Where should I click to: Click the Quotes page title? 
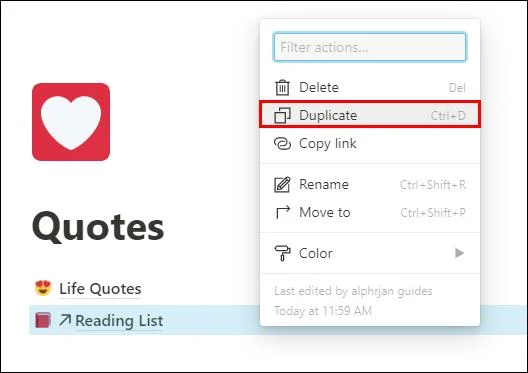98,227
